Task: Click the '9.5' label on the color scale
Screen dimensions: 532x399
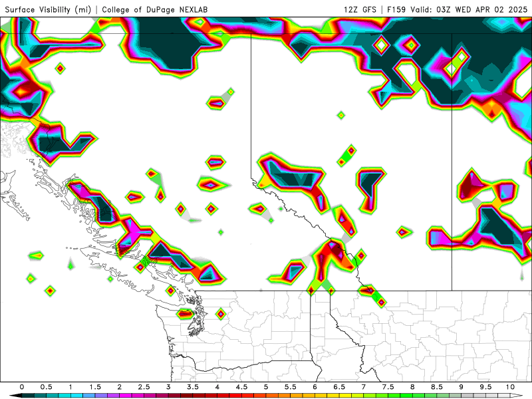Action: click(486, 387)
